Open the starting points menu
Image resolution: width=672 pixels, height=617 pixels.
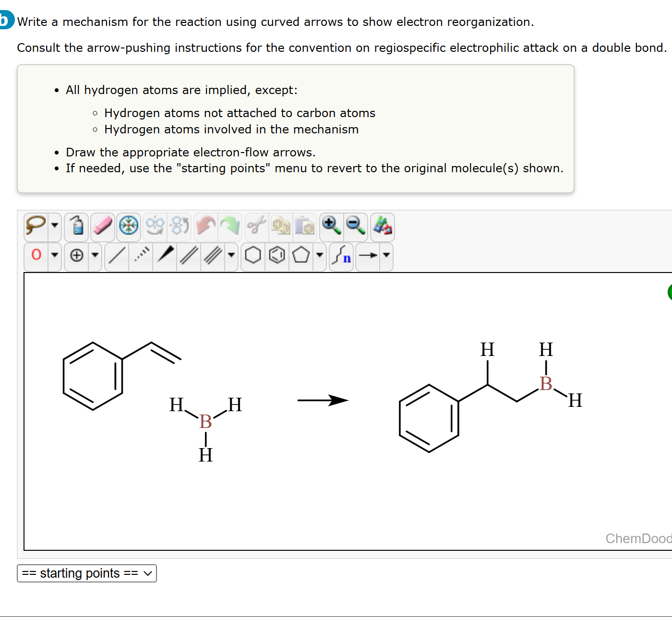pyautogui.click(x=86, y=573)
